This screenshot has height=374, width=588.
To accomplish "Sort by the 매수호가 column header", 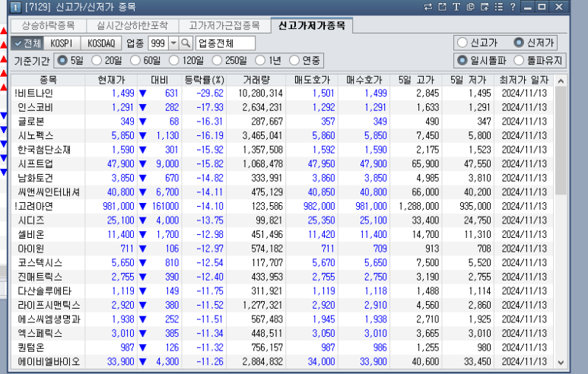I will pos(364,80).
